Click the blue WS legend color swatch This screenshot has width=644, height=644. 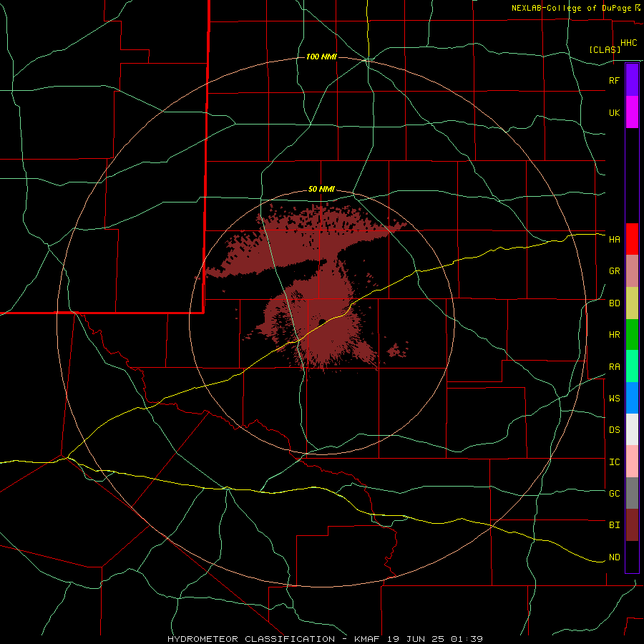(x=632, y=398)
